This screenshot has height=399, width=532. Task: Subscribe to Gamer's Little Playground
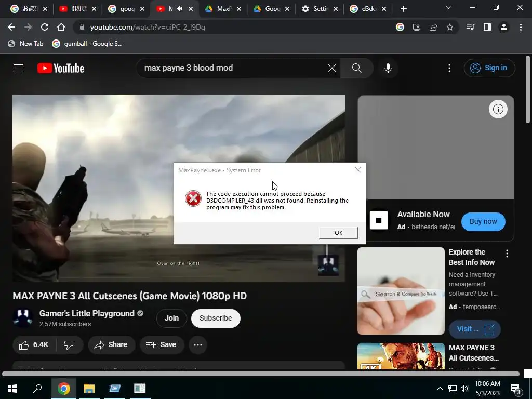point(216,318)
